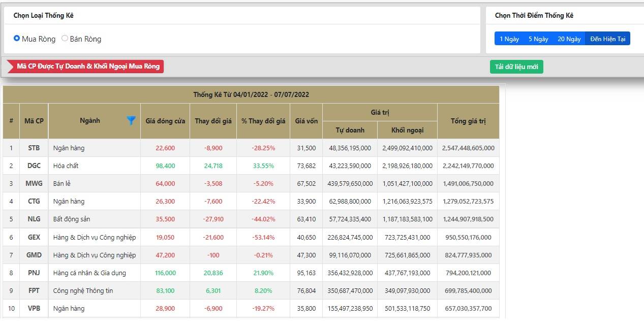Click the Khối ngoại value 2,198,926,180,000
Image resolution: width=644 pixels, height=329 pixels.
pos(407,166)
